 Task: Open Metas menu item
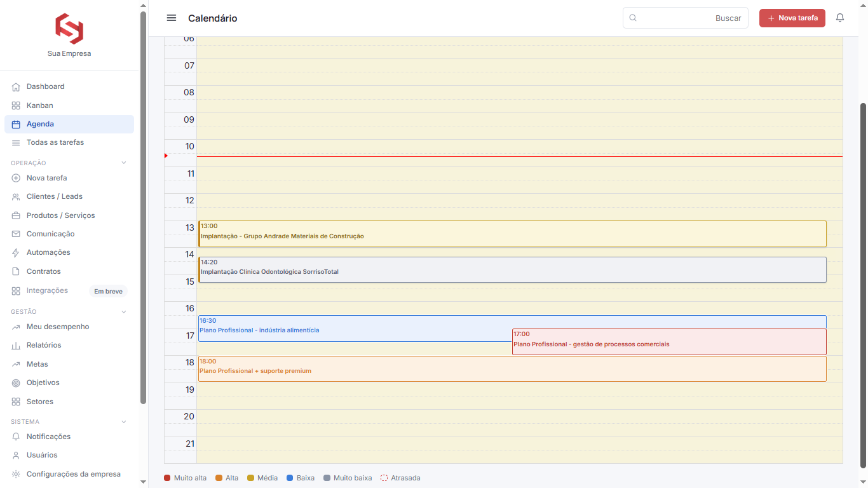pos(69,364)
